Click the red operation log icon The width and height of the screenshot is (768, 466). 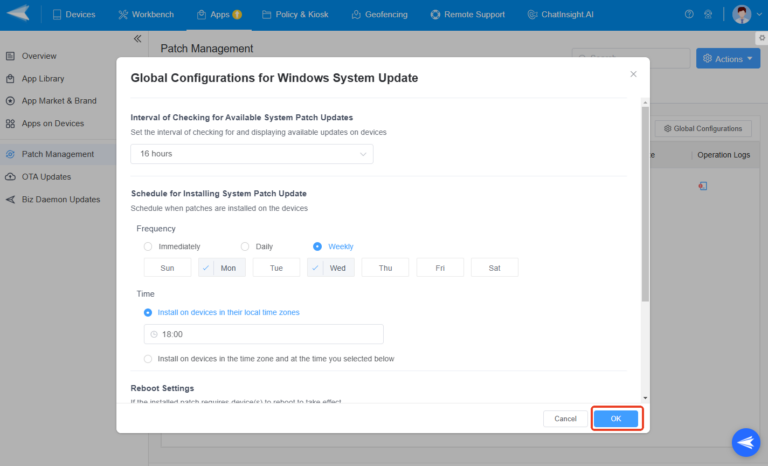703,186
